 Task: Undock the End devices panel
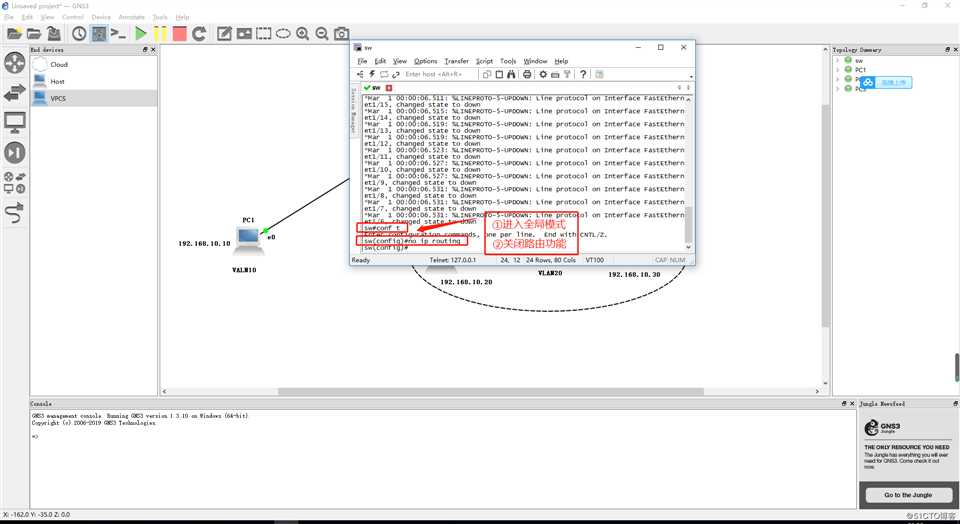tap(145, 50)
